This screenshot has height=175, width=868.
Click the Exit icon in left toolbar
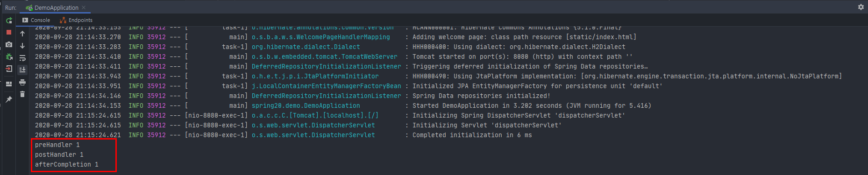click(x=9, y=69)
